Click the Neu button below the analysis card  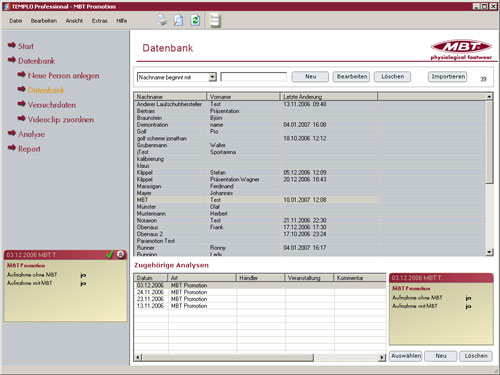click(441, 356)
